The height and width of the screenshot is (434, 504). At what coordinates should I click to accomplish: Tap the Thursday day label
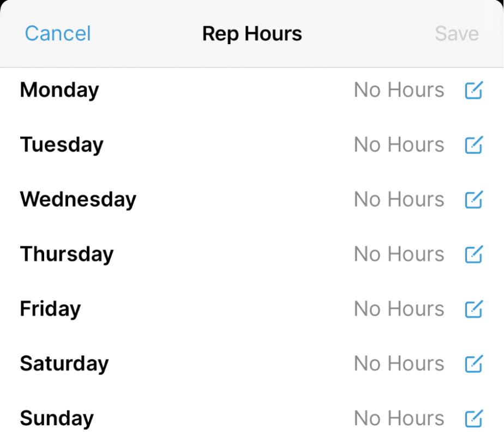[67, 254]
